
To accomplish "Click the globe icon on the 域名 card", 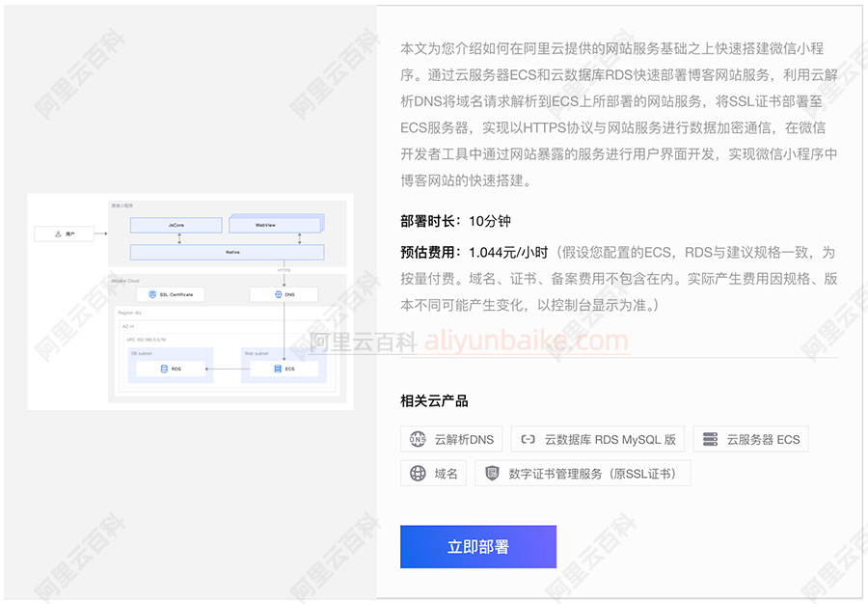I will pyautogui.click(x=417, y=472).
